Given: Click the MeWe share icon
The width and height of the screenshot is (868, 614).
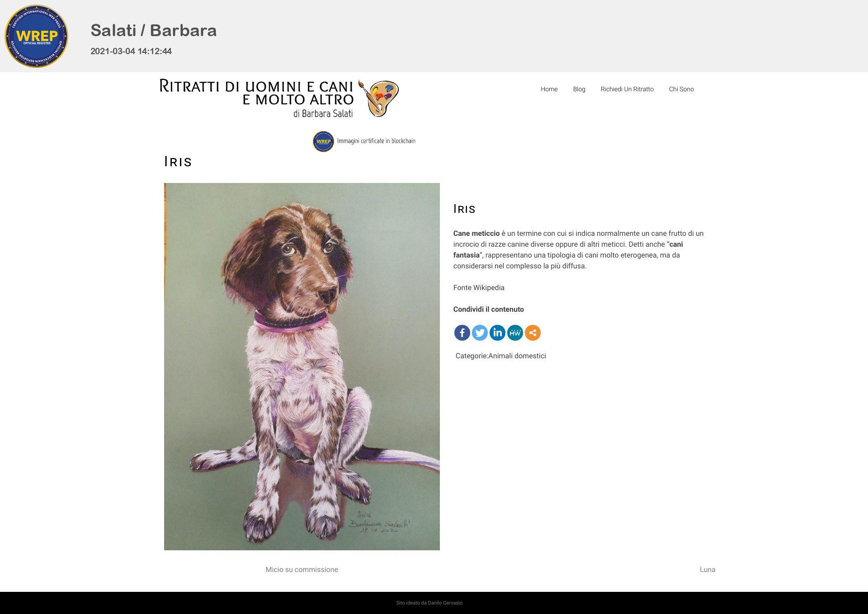Looking at the screenshot, I should 515,333.
